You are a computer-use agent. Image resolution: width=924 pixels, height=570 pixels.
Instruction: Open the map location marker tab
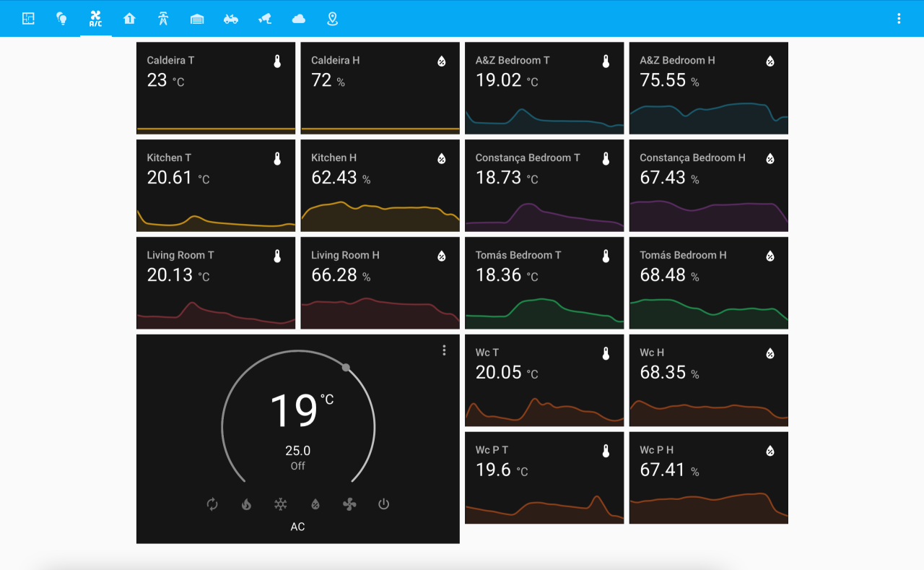pyautogui.click(x=332, y=19)
